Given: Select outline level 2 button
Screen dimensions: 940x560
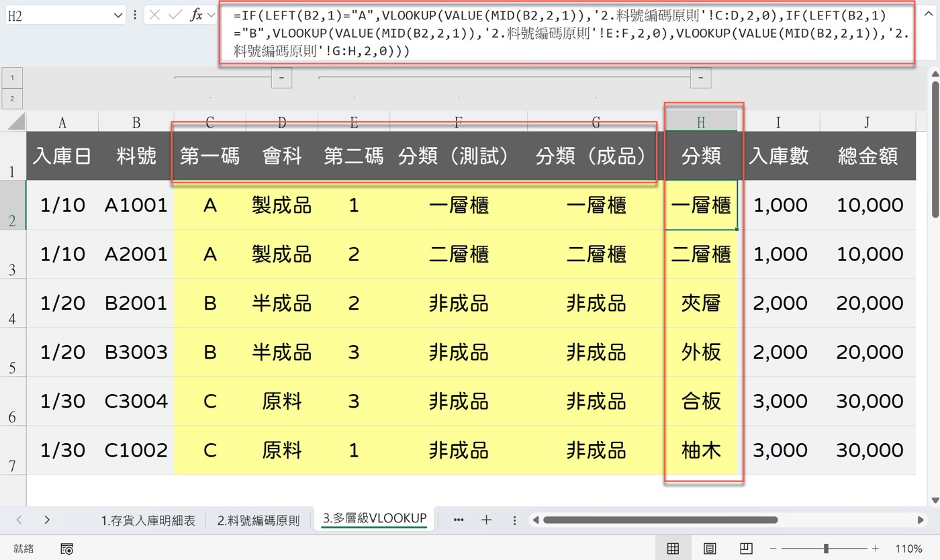Looking at the screenshot, I should click(13, 99).
